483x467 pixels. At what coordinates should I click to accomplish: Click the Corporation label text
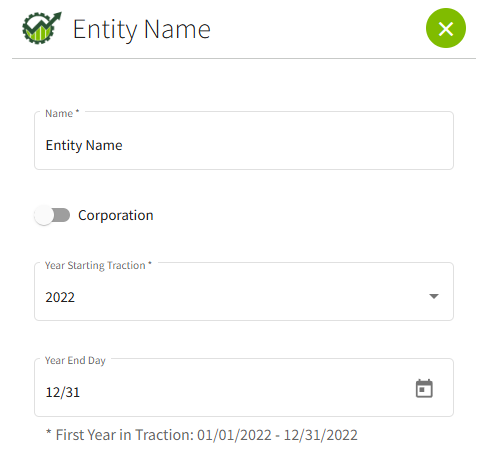click(x=116, y=215)
